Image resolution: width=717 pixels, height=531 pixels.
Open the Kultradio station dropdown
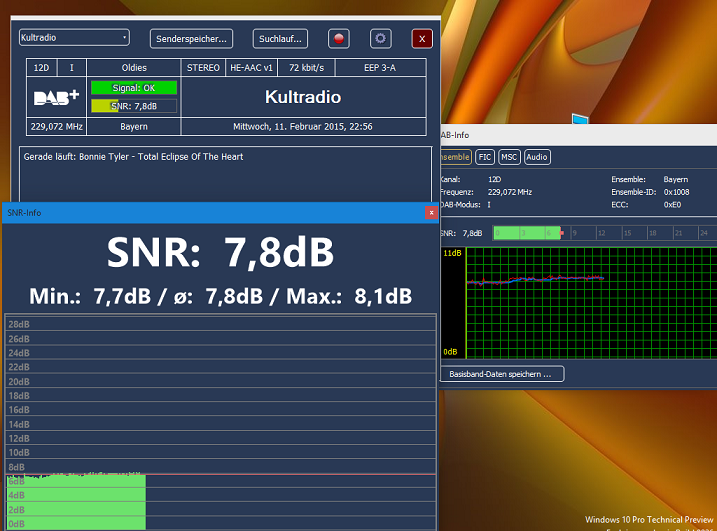pyautogui.click(x=74, y=38)
